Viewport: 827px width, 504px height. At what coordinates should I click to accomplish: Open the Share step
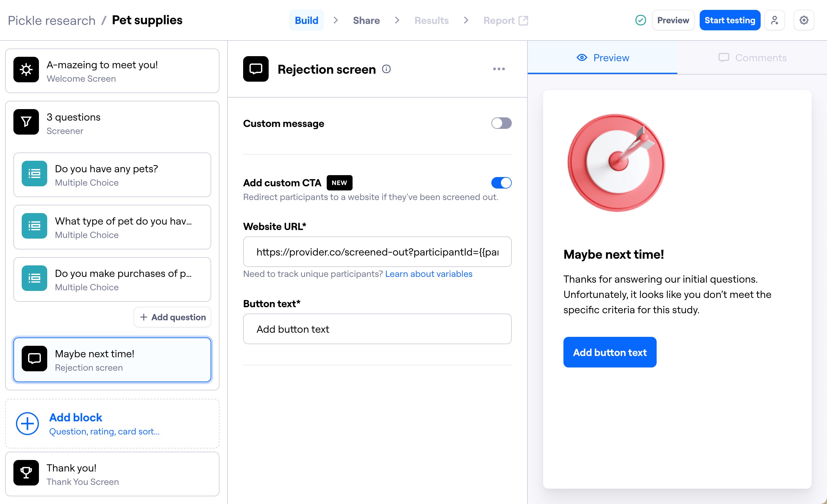[x=366, y=20]
